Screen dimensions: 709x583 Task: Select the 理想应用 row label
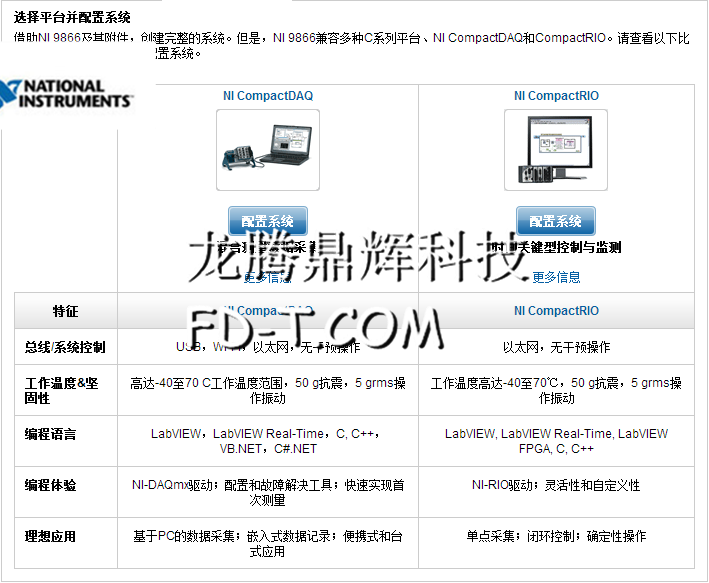[x=50, y=537]
